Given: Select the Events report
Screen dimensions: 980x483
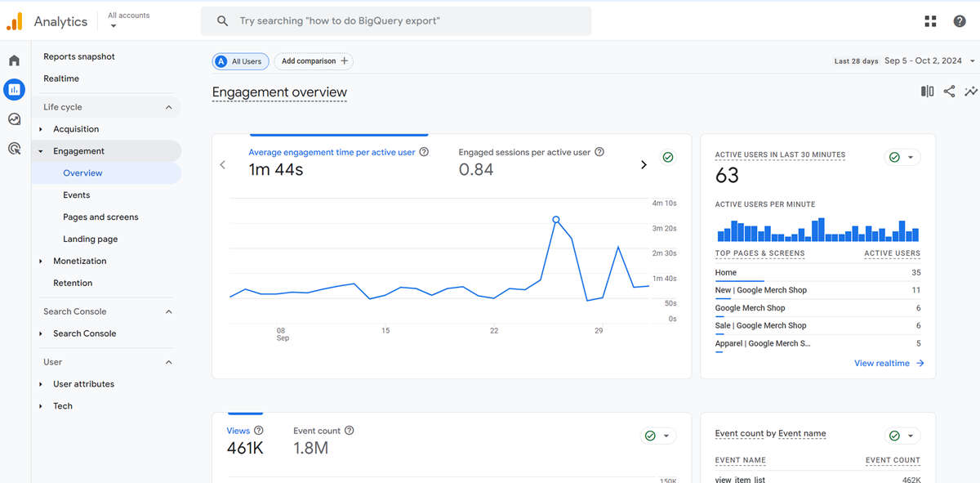Looking at the screenshot, I should 77,195.
